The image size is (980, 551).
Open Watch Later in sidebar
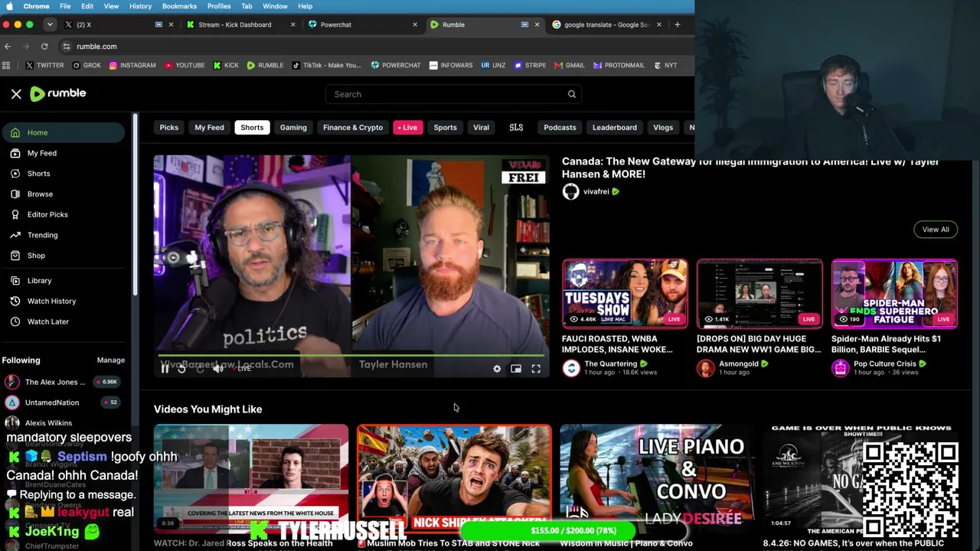(x=63, y=321)
